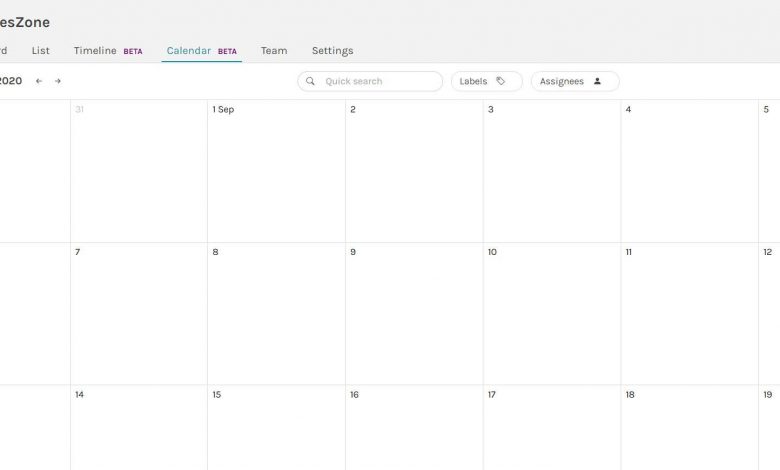Click the tag icon beside Labels

point(501,81)
